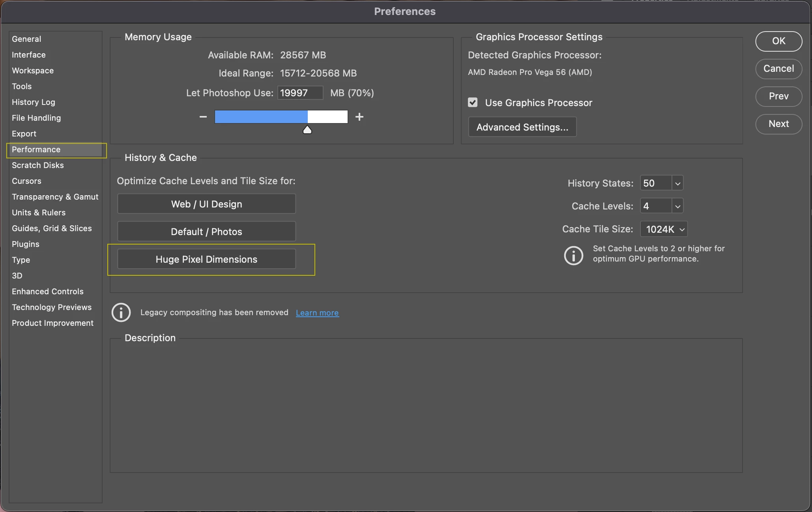Click the Web / UI Design button

tap(206, 204)
